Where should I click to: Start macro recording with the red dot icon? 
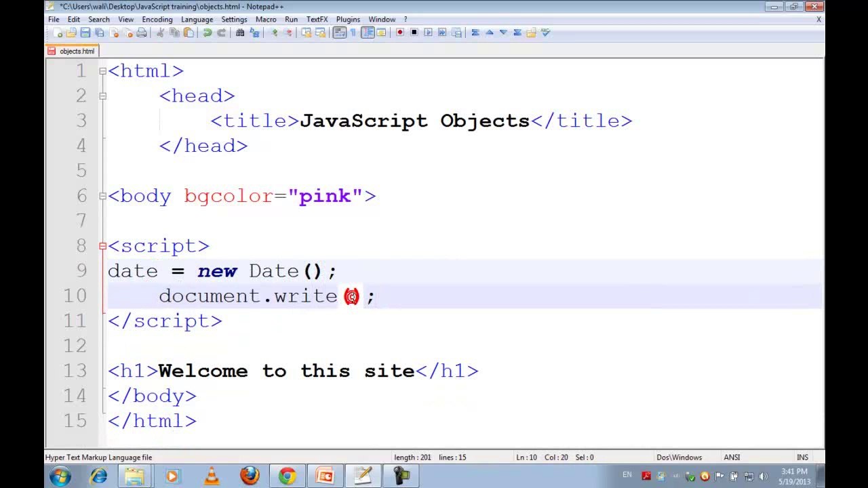(x=400, y=33)
